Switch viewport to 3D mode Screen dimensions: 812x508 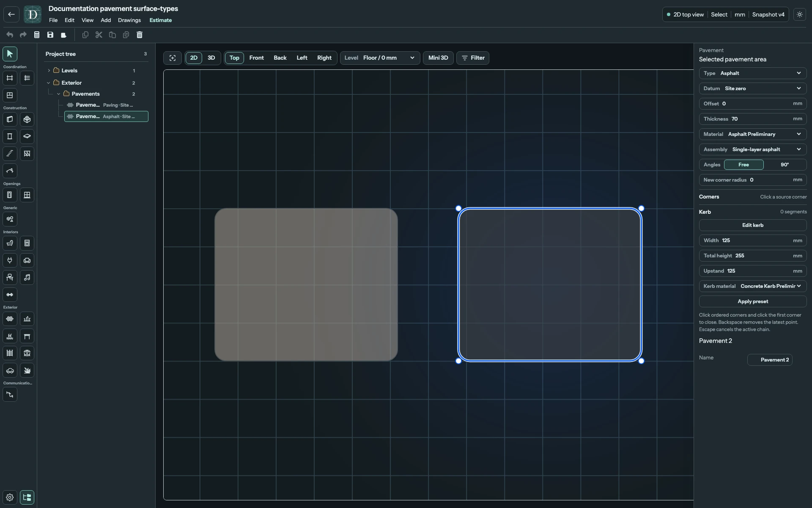(211, 58)
